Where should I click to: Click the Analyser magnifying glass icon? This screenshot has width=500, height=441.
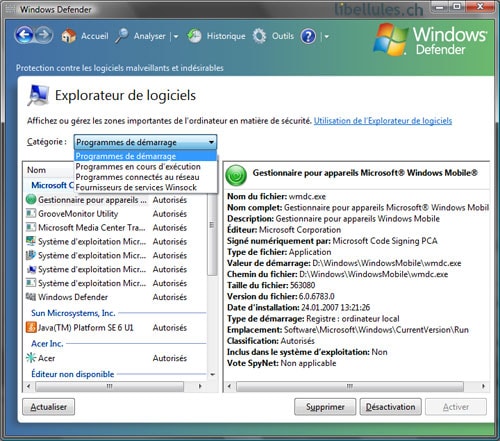coord(122,36)
